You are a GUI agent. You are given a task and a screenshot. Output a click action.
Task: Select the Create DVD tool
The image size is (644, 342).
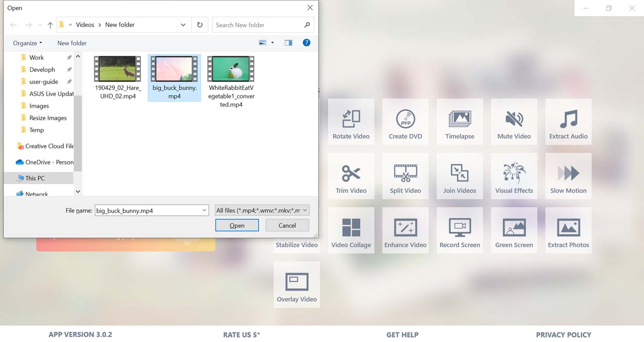point(405,122)
